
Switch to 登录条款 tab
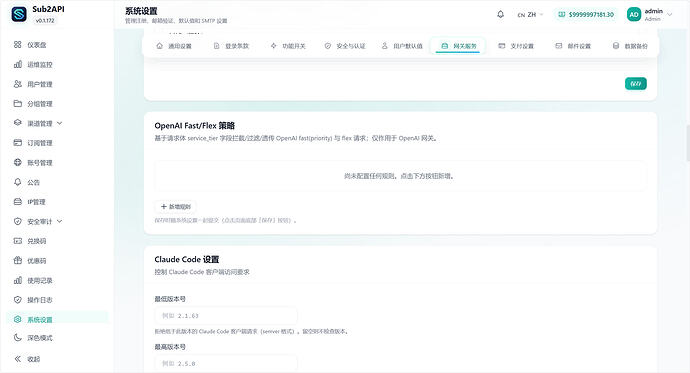pyautogui.click(x=231, y=46)
